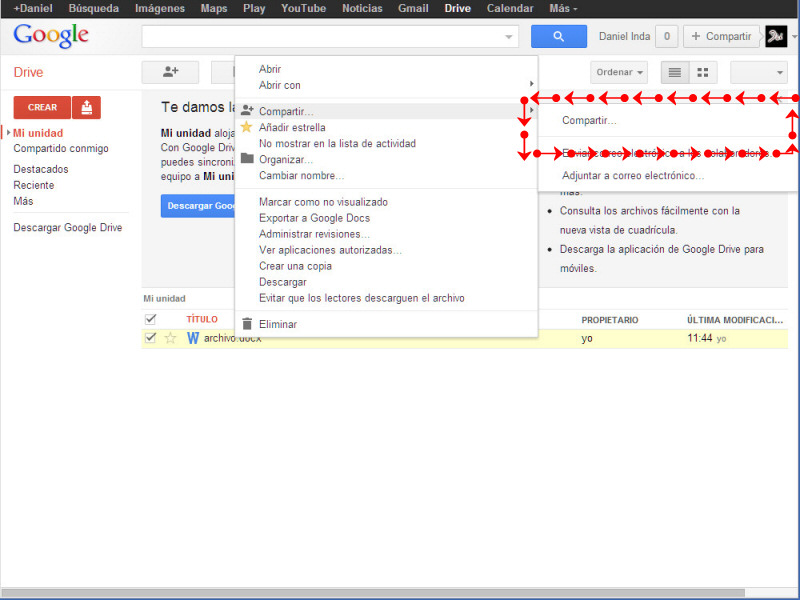
Task: Click the red CREAR button
Action: 42,107
